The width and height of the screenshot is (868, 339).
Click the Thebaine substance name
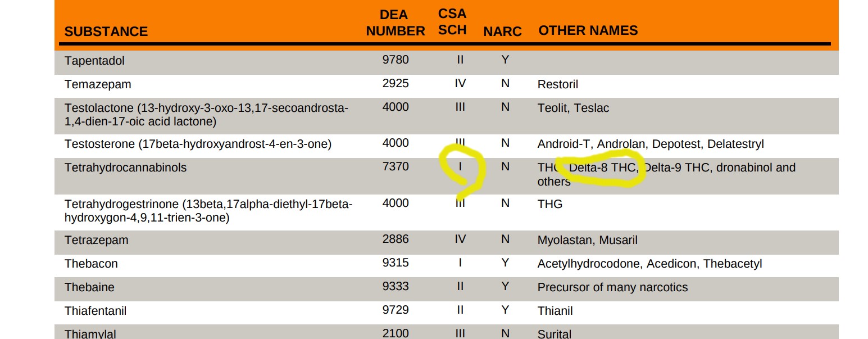coord(89,287)
